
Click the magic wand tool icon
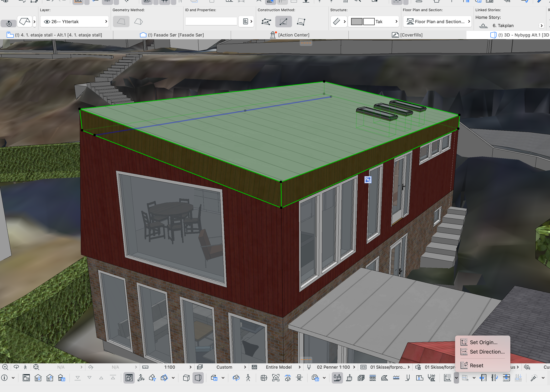[534, 378]
